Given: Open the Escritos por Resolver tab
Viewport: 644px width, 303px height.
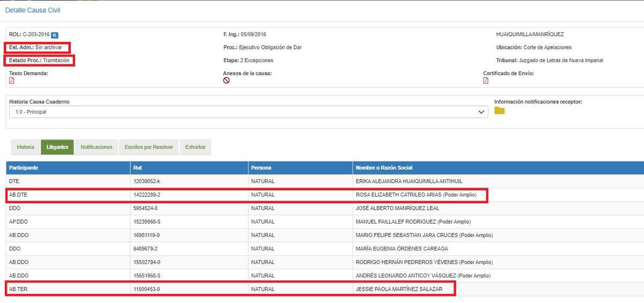Looking at the screenshot, I should 149,147.
